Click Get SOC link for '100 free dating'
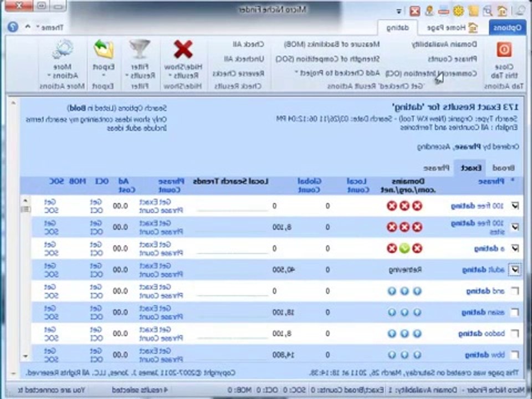Viewport: 532px width, 399px height. (x=51, y=206)
